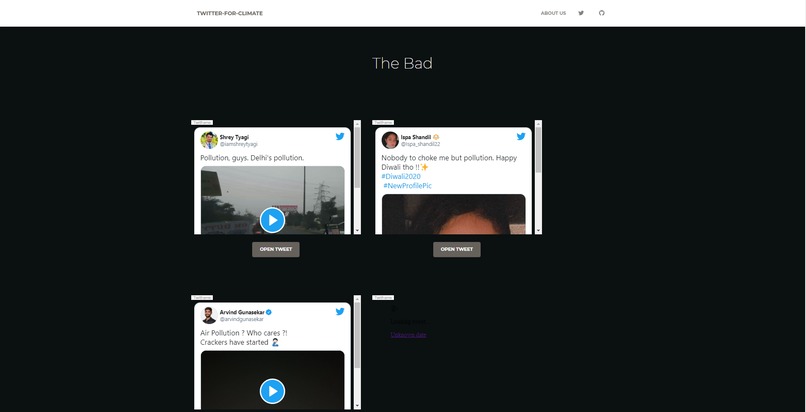Click the Twitter bird in Shrey Tyagi's tweet
This screenshot has width=806, height=412.
pyautogui.click(x=340, y=136)
